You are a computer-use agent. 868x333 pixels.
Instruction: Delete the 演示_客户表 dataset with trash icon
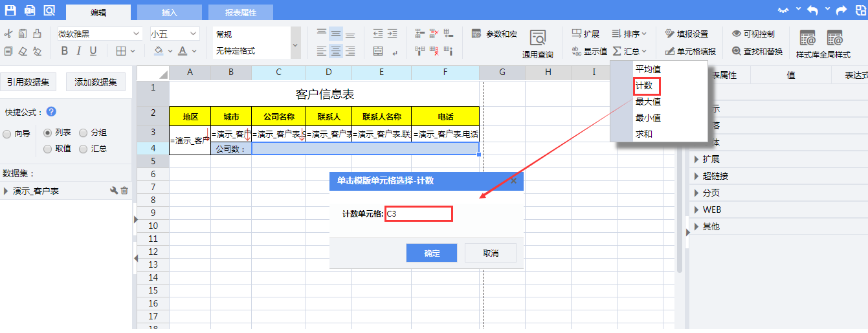coord(125,191)
